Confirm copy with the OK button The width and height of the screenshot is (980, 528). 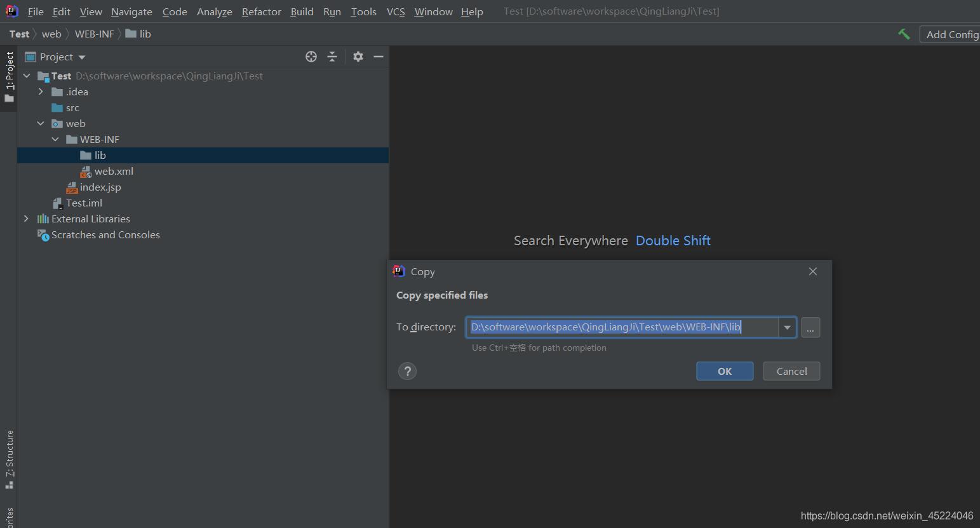pos(725,371)
